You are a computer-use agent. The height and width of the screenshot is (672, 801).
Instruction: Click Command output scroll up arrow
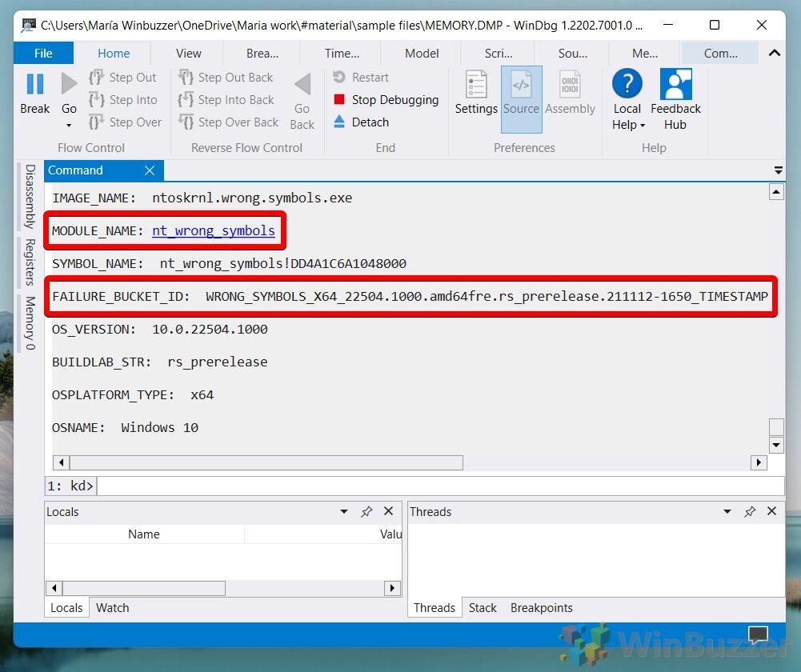click(776, 192)
